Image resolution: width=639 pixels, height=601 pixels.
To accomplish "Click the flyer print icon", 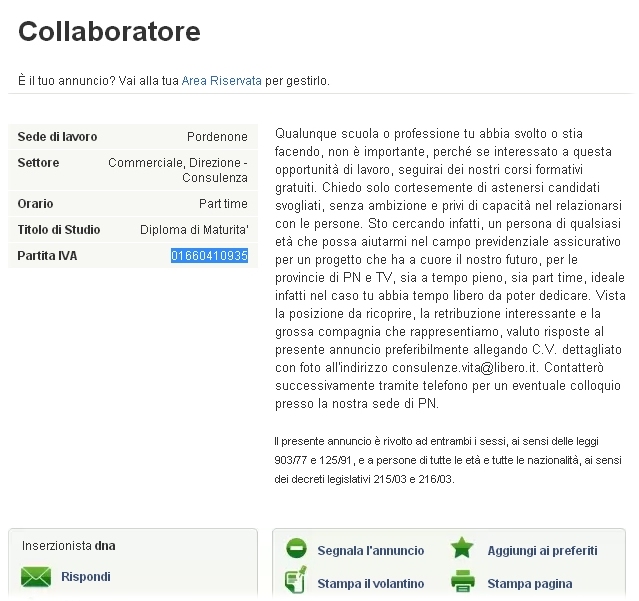I will (296, 581).
